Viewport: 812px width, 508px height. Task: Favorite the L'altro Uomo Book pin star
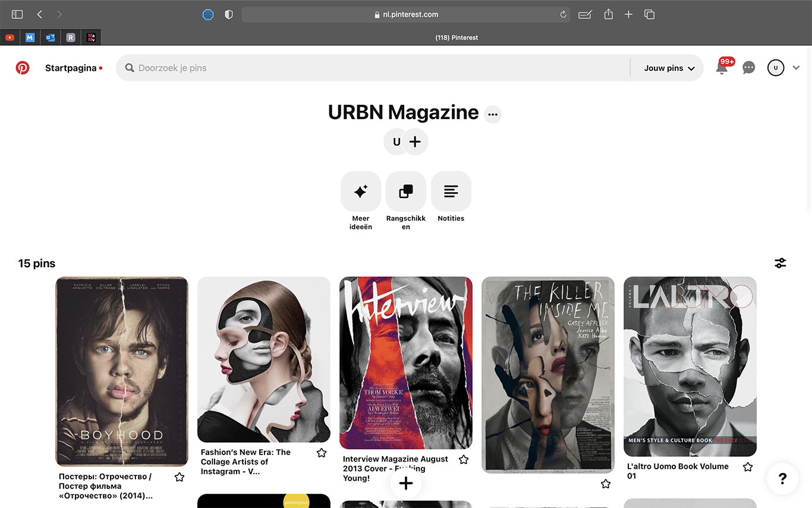[x=748, y=468]
